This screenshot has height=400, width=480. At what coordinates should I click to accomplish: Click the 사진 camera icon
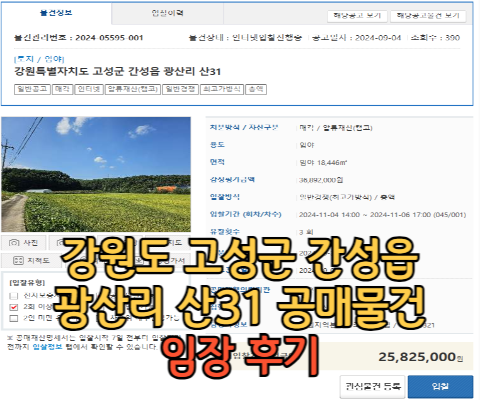click(14, 243)
